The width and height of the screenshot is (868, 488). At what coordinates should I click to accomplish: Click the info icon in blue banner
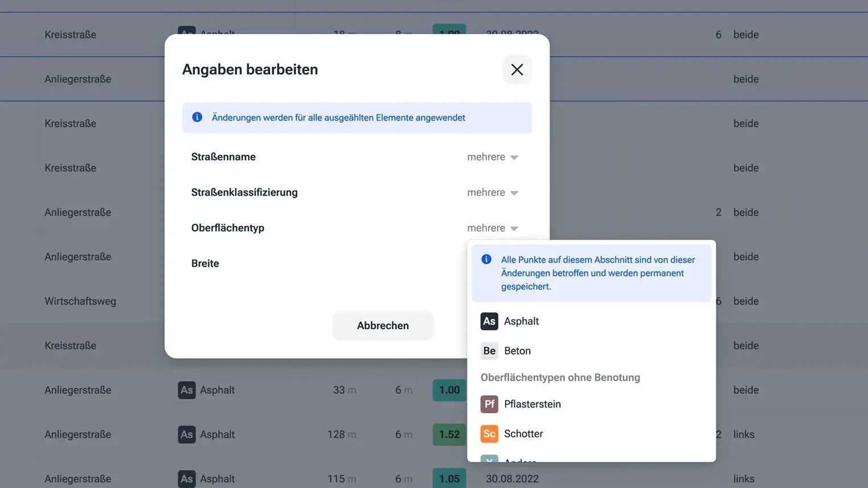[197, 117]
